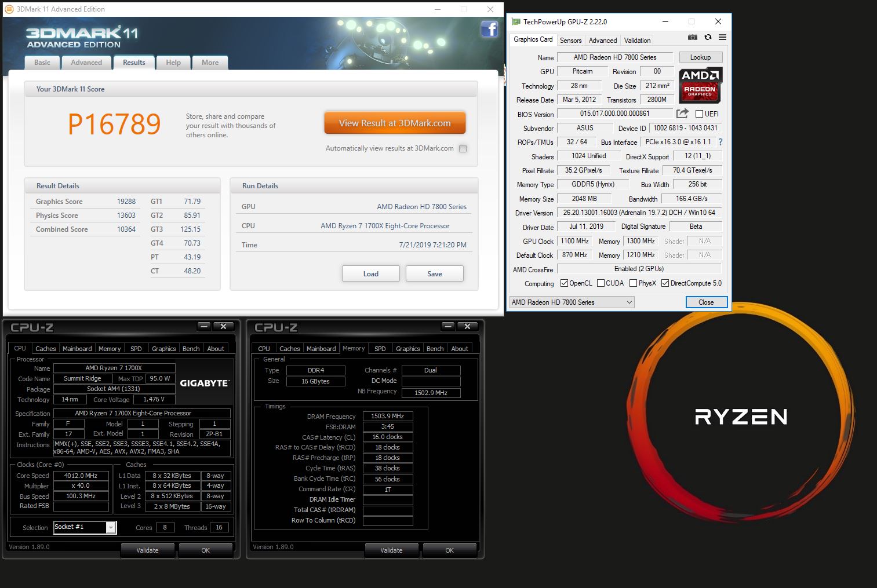Switch to the Basic tab in 3DMark
Screen dimensions: 877x588
pyautogui.click(x=42, y=63)
